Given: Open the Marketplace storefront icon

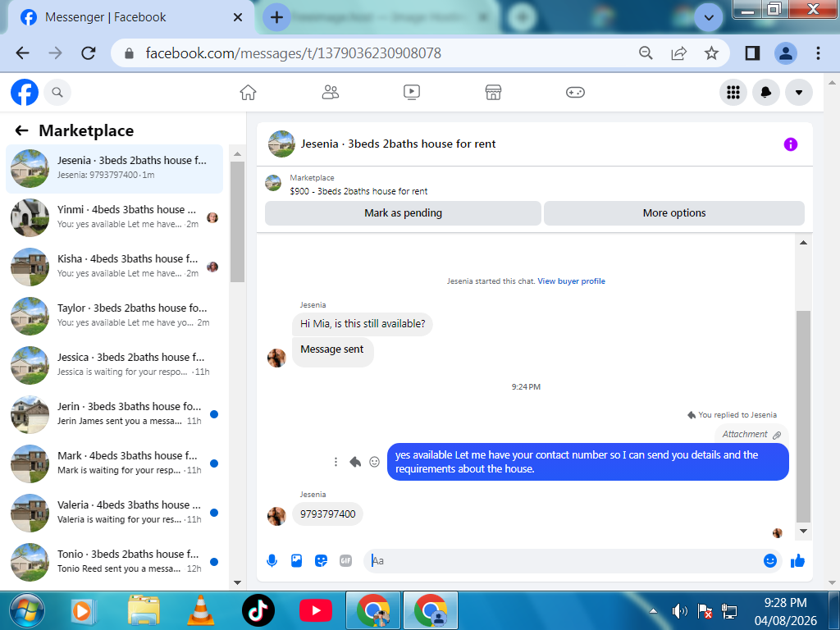Looking at the screenshot, I should tap(493, 92).
